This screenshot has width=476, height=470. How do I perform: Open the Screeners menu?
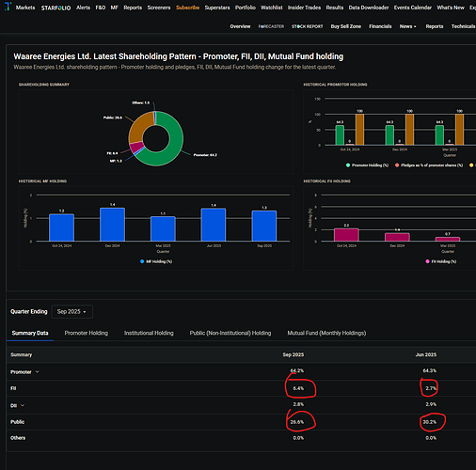[159, 8]
